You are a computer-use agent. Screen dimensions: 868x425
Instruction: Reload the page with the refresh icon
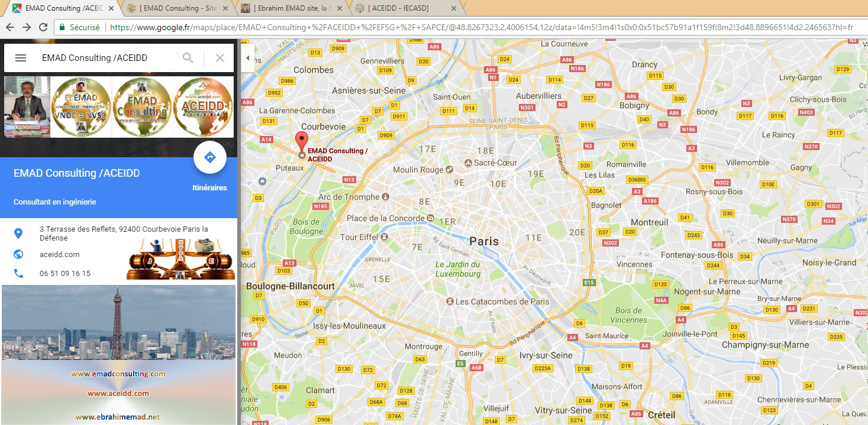[43, 27]
